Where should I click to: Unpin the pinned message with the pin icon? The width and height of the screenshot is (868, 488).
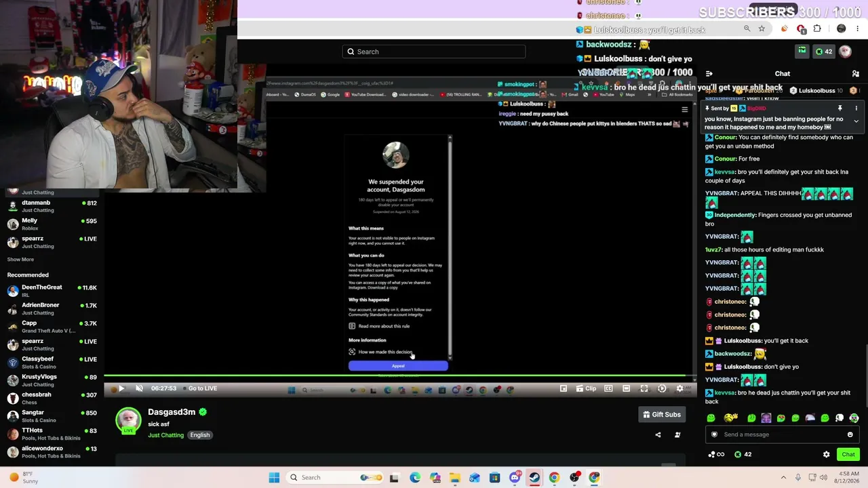click(840, 108)
